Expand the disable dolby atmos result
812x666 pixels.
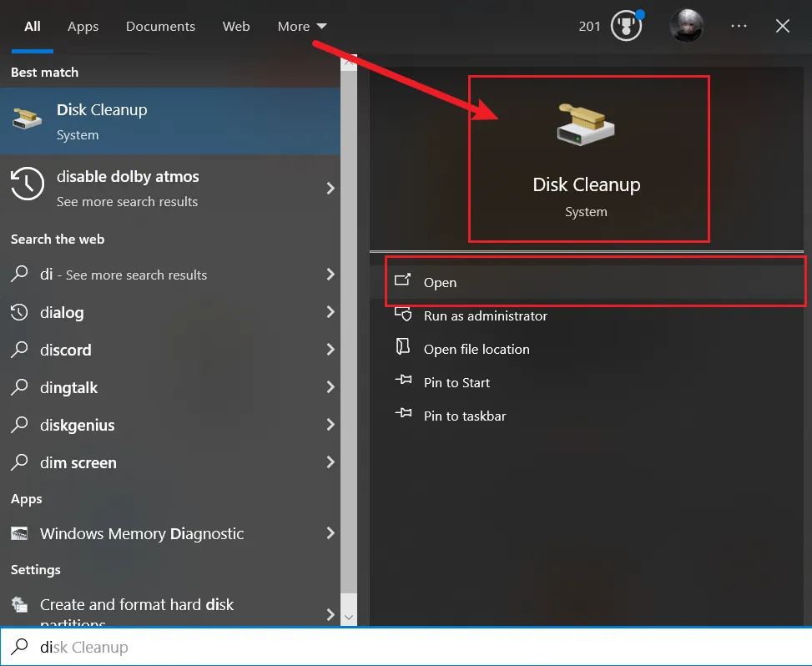(330, 188)
